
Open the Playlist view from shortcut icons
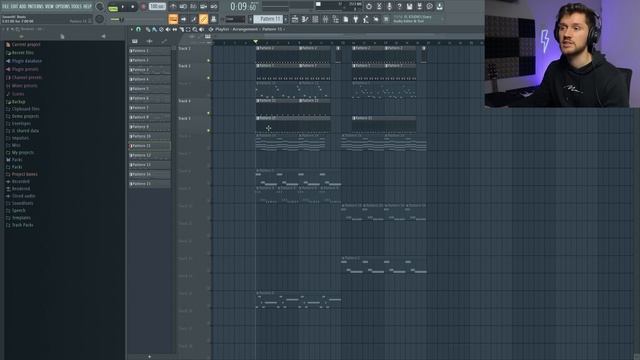(295, 19)
